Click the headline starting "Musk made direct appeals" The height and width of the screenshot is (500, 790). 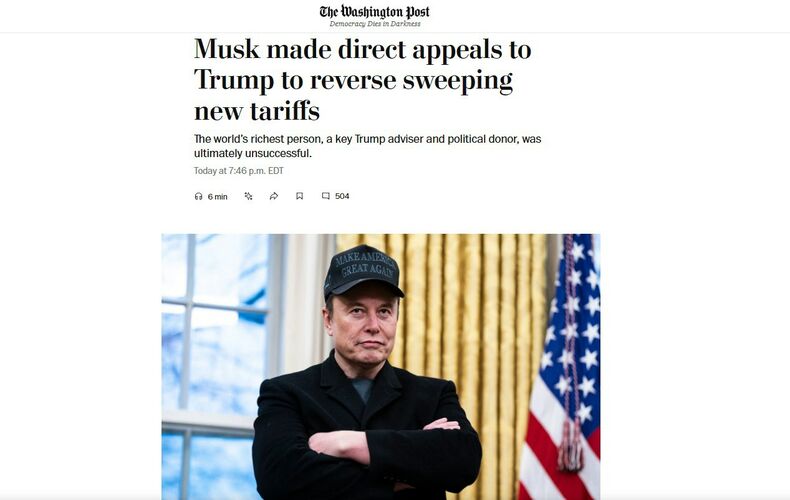tap(363, 80)
